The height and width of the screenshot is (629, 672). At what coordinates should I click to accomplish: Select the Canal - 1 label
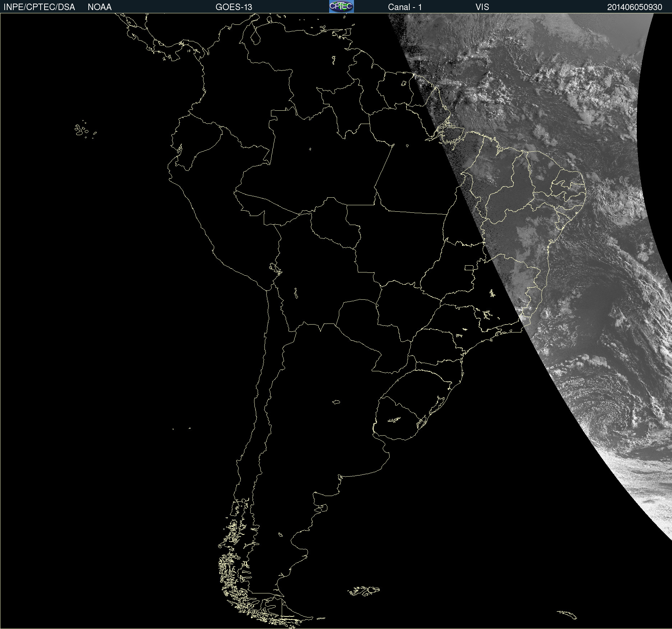pyautogui.click(x=405, y=7)
